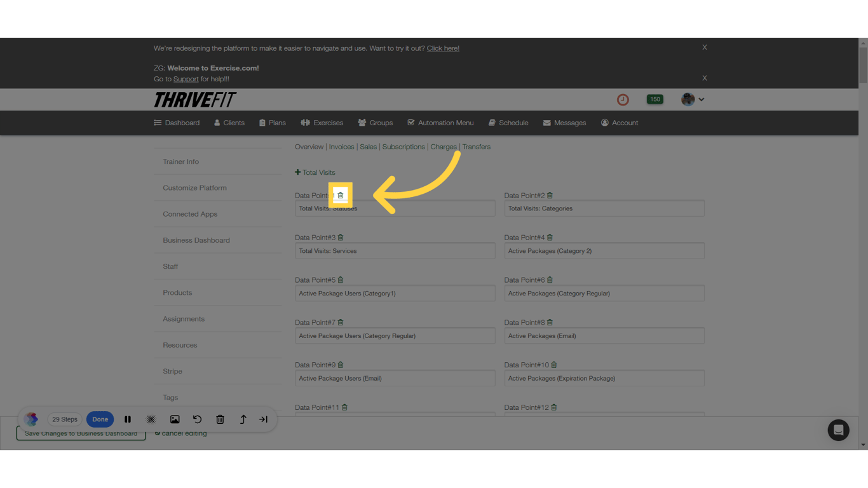The width and height of the screenshot is (868, 488).
Task: Click the 'Active Packages (Email)' input field
Action: pyautogui.click(x=604, y=335)
